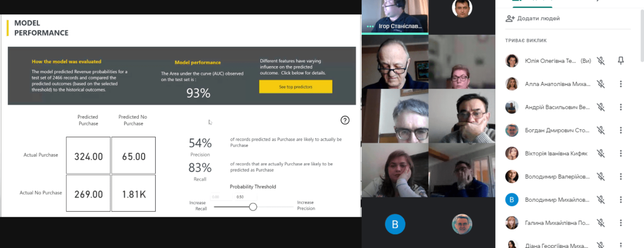Click the Ігор Станіслав presenter video tile

tap(395, 17)
